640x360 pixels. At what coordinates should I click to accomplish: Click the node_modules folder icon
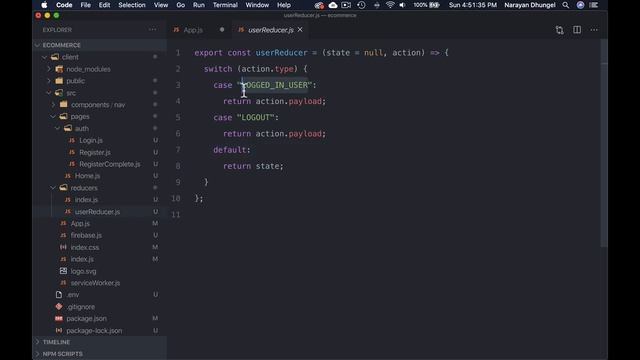[59, 69]
